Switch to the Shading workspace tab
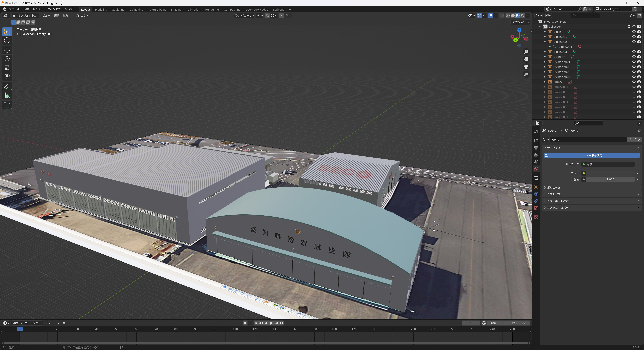Viewport: 644px width, 350px height. 176,10
